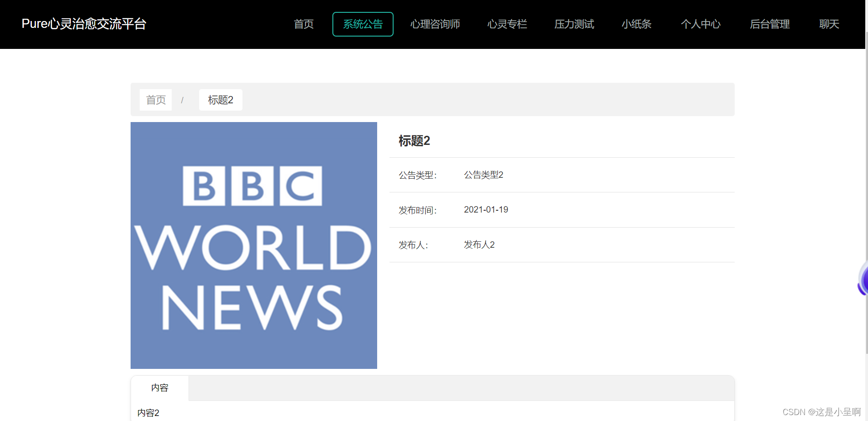The height and width of the screenshot is (421, 868).
Task: Open the 压力测试 page
Action: coord(574,24)
